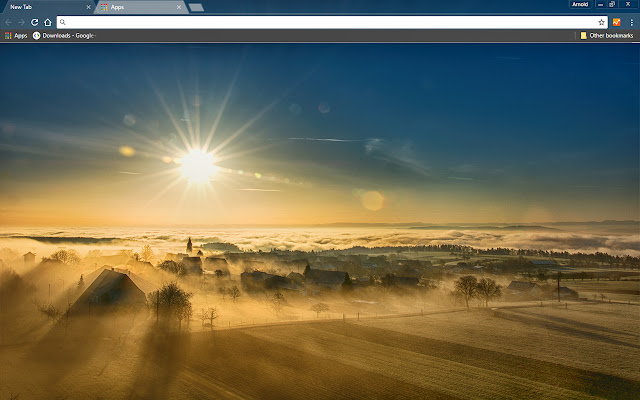Go forward with the forward arrow
The width and height of the screenshot is (640, 400).
point(22,22)
